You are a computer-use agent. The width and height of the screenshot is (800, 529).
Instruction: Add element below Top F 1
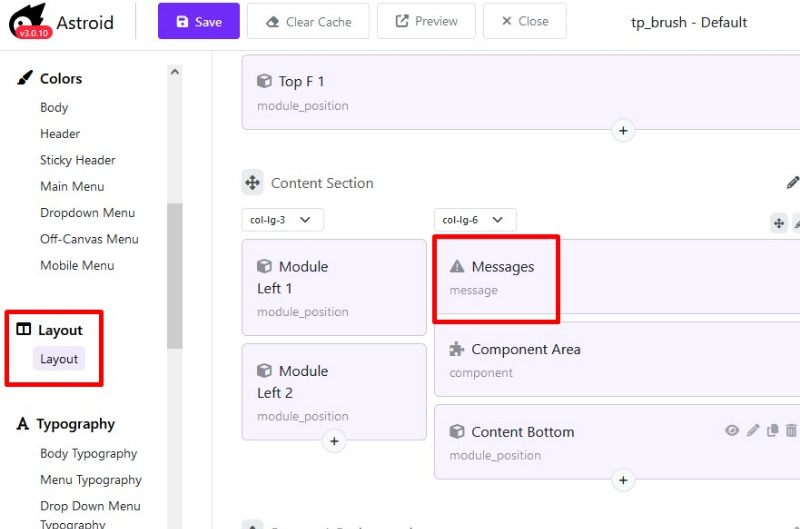point(623,131)
